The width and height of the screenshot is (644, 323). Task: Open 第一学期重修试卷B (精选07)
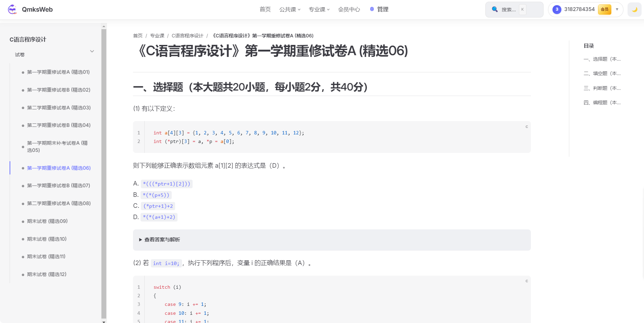[x=59, y=186]
